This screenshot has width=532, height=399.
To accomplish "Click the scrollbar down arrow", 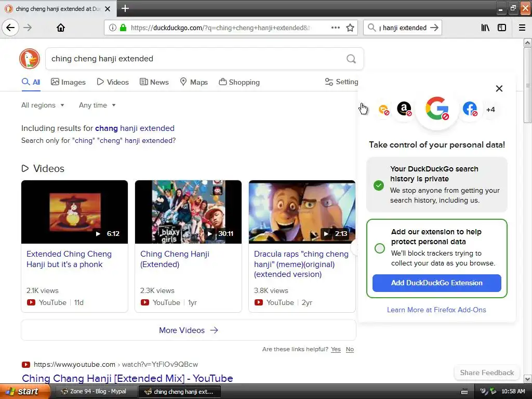I will 527,379.
